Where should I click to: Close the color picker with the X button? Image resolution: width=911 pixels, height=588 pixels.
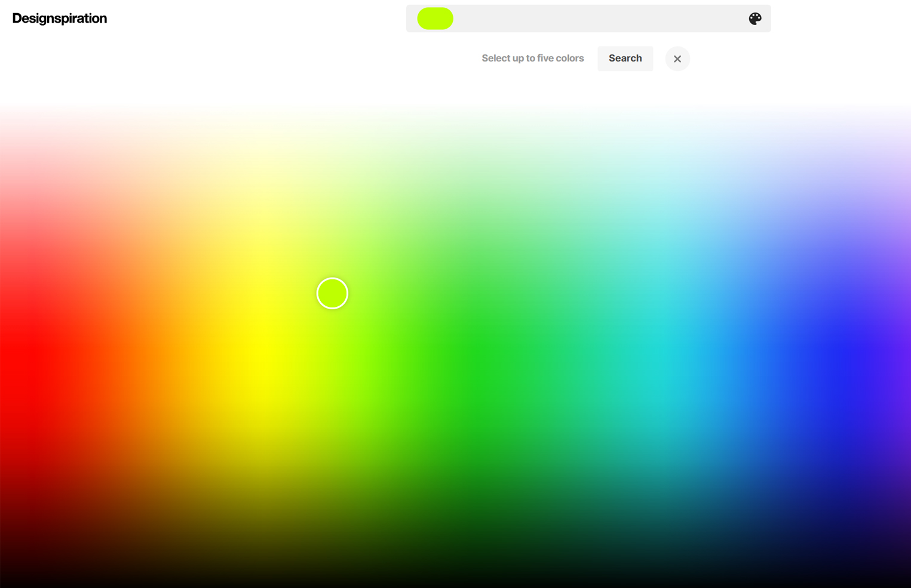[677, 59]
